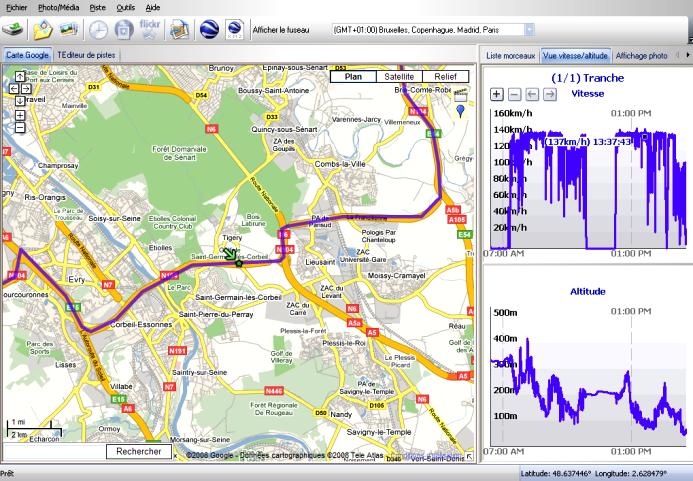
Task: Open Google Earth globe toolbar icon
Action: [x=209, y=30]
